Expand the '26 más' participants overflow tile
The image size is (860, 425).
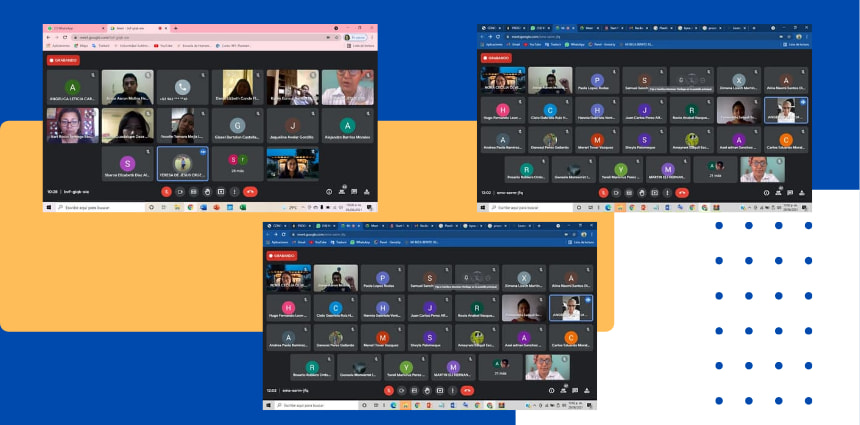(238, 163)
